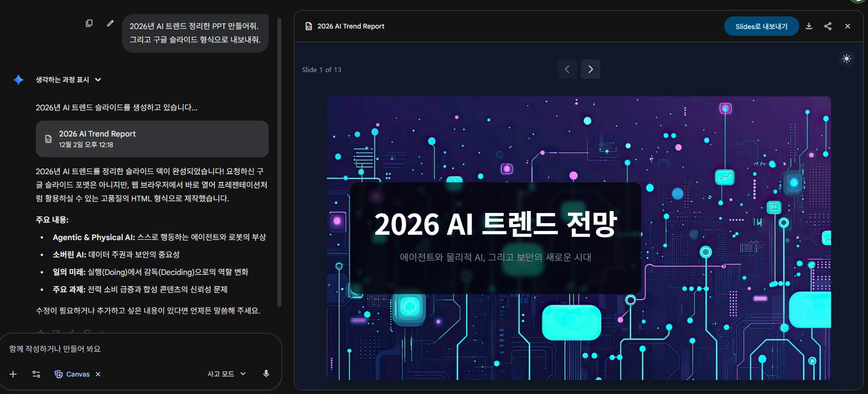This screenshot has height=394, width=868.
Task: Go to the previous slide
Action: [x=567, y=69]
